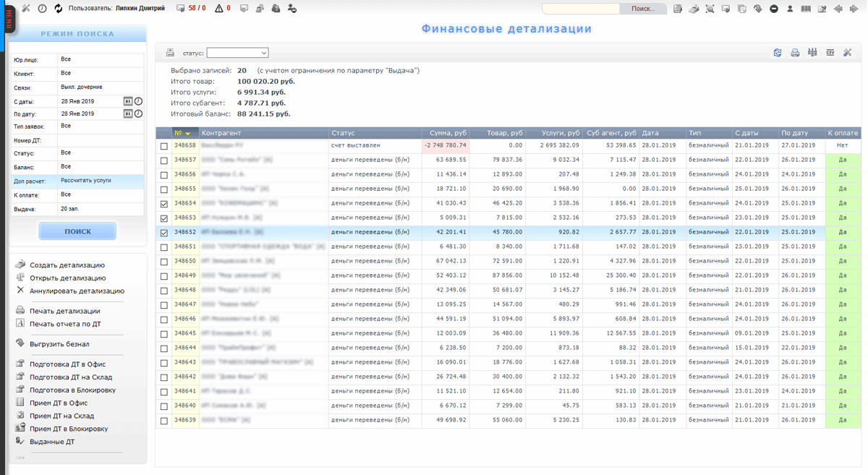Click the CSV export icon
The height and width of the screenshot is (475, 868).
coord(830,53)
